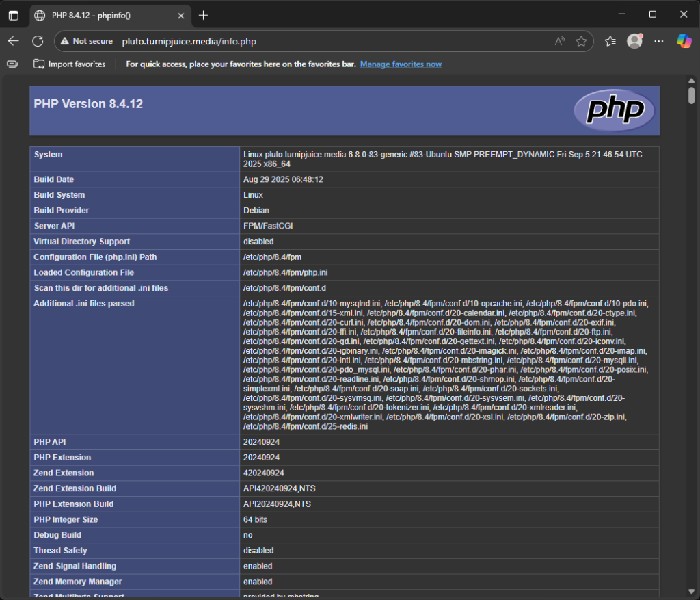The width and height of the screenshot is (700, 600).
Task: Navigate back to the previous page
Action: [14, 41]
